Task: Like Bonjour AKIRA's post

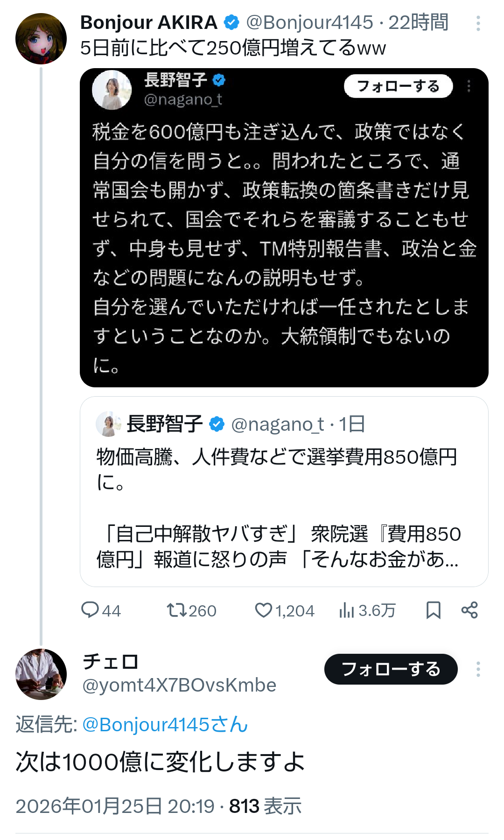Action: pyautogui.click(x=264, y=610)
